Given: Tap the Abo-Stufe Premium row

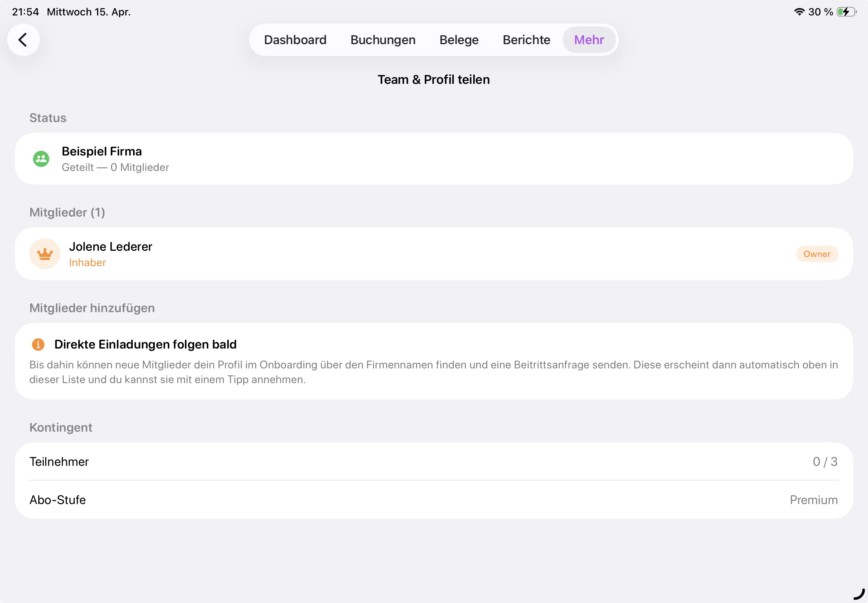Looking at the screenshot, I should pyautogui.click(x=433, y=500).
